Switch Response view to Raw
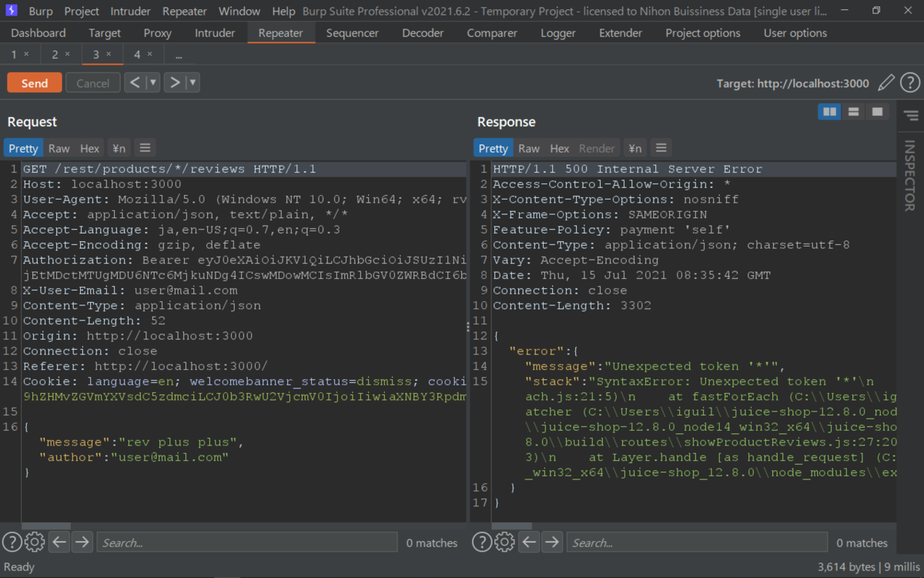 coord(529,148)
